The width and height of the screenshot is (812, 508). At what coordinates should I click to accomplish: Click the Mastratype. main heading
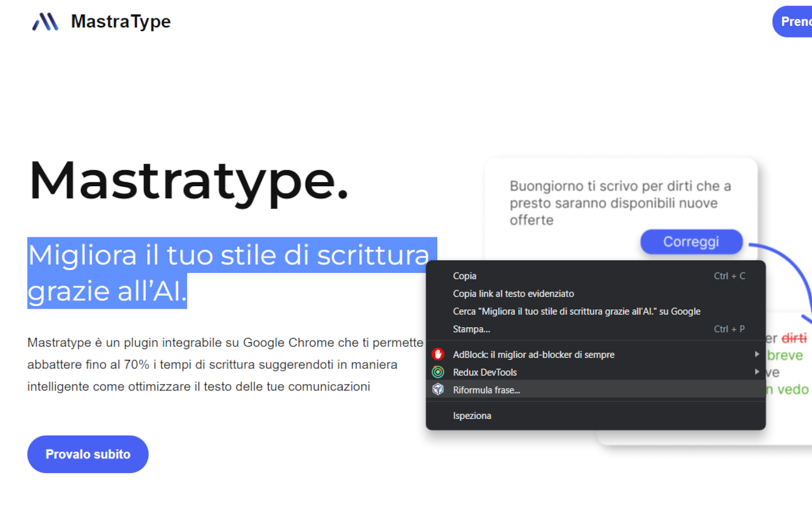pyautogui.click(x=188, y=181)
